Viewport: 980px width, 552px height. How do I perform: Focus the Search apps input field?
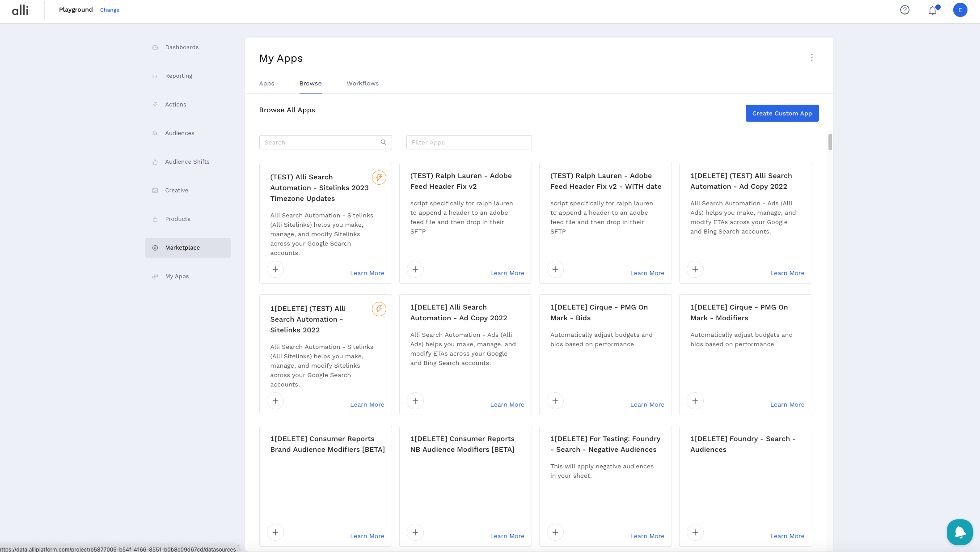[320, 142]
